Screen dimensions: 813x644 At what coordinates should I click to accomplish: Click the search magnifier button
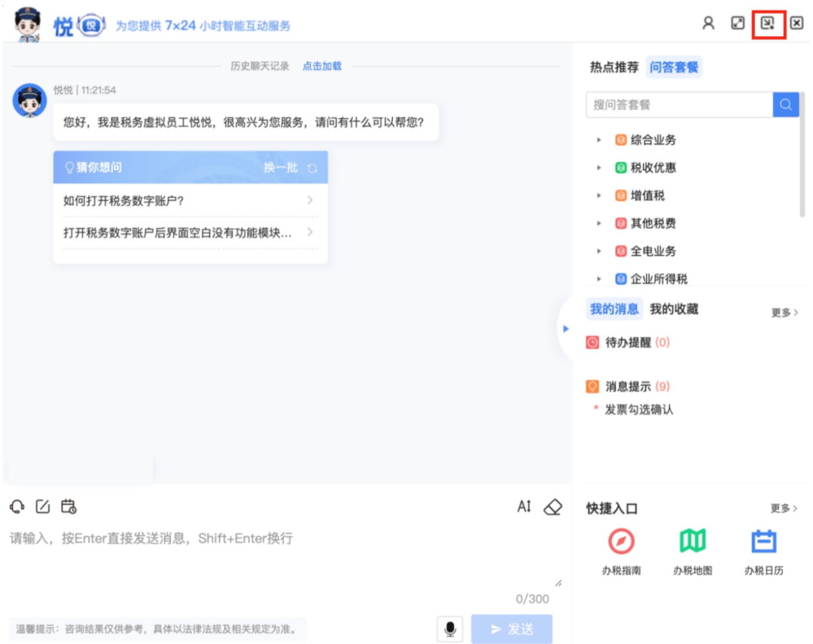(785, 105)
